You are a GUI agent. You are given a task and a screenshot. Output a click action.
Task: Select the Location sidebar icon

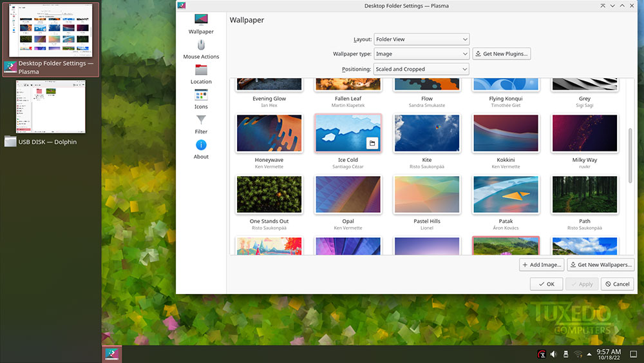(x=201, y=74)
